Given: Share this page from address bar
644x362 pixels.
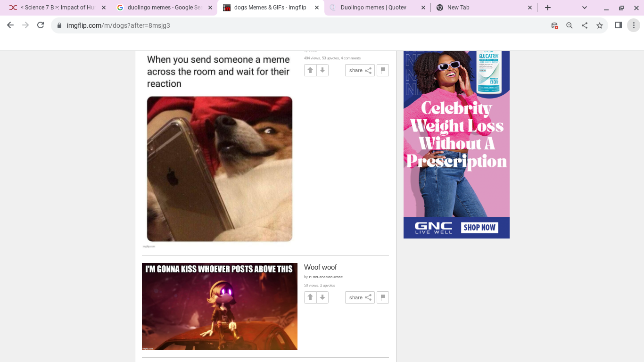Looking at the screenshot, I should pos(585,25).
